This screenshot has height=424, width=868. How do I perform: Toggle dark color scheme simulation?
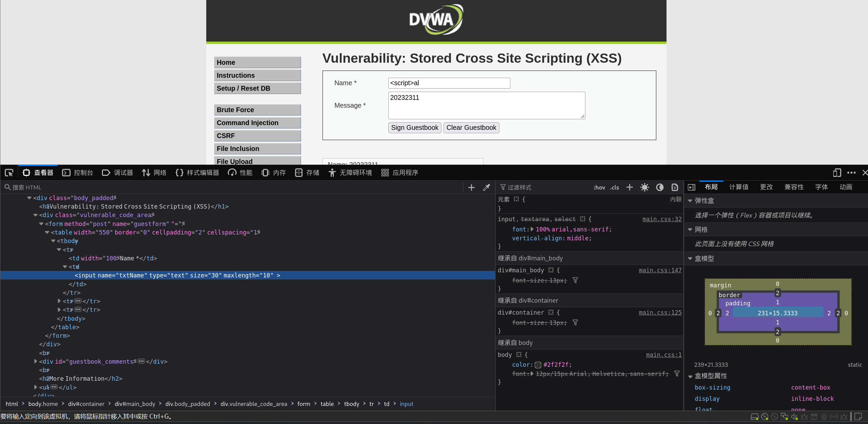click(660, 187)
